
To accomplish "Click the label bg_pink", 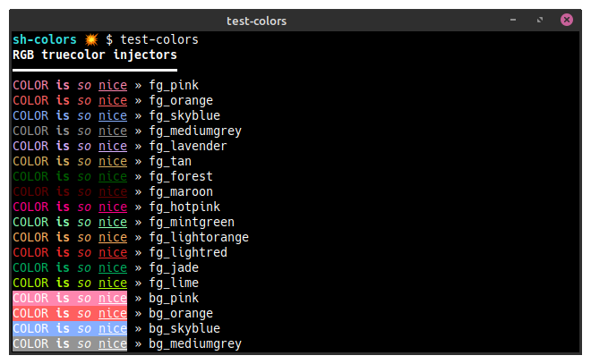I will coord(174,298).
